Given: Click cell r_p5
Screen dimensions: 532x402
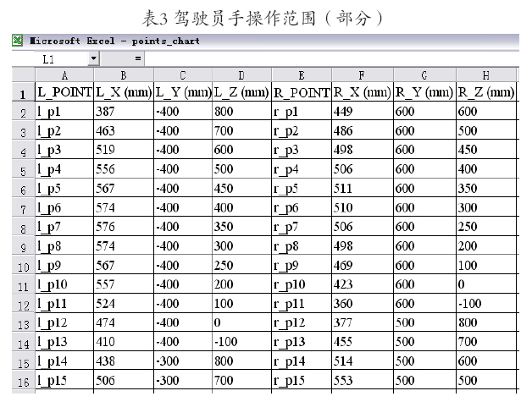Looking at the screenshot, I should 302,188.
